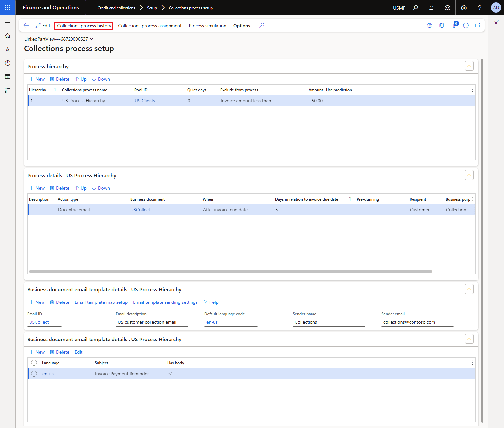Select the en-us row radio button

(x=34, y=374)
